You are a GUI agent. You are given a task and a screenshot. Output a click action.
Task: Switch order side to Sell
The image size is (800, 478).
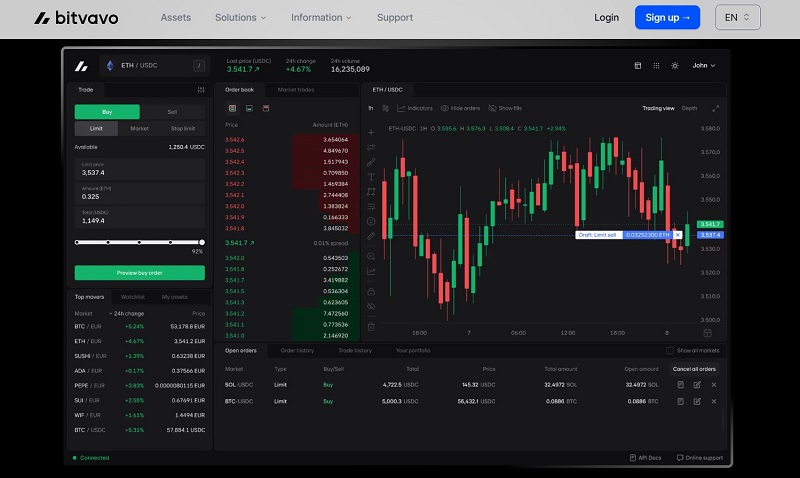tap(172, 112)
